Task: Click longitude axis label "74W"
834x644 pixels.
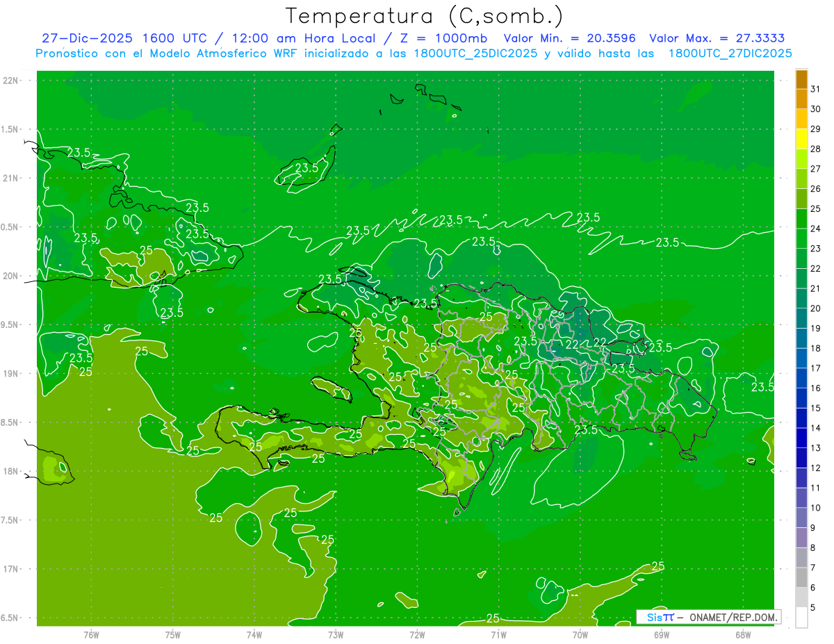Action: pos(254,634)
